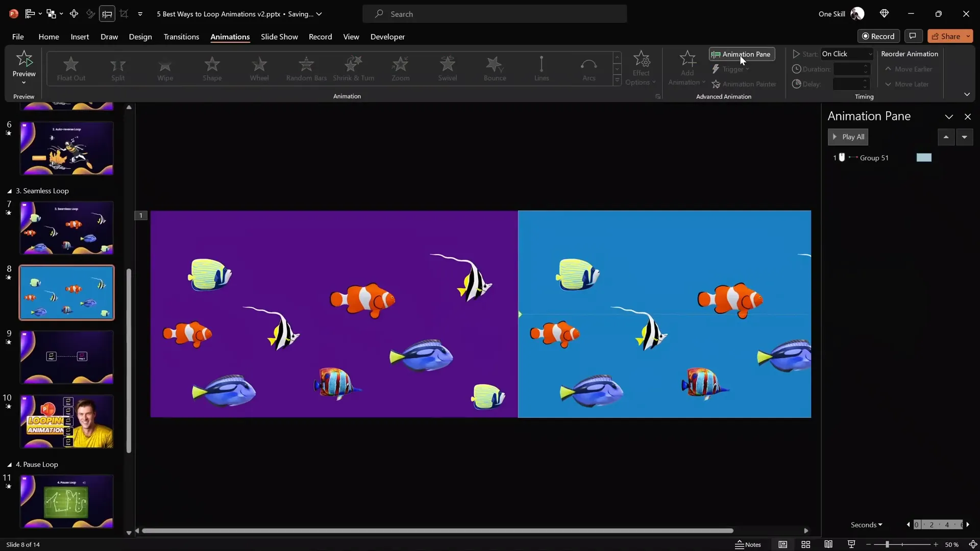Zoom out with the minus button
980x551 pixels.
pyautogui.click(x=868, y=544)
